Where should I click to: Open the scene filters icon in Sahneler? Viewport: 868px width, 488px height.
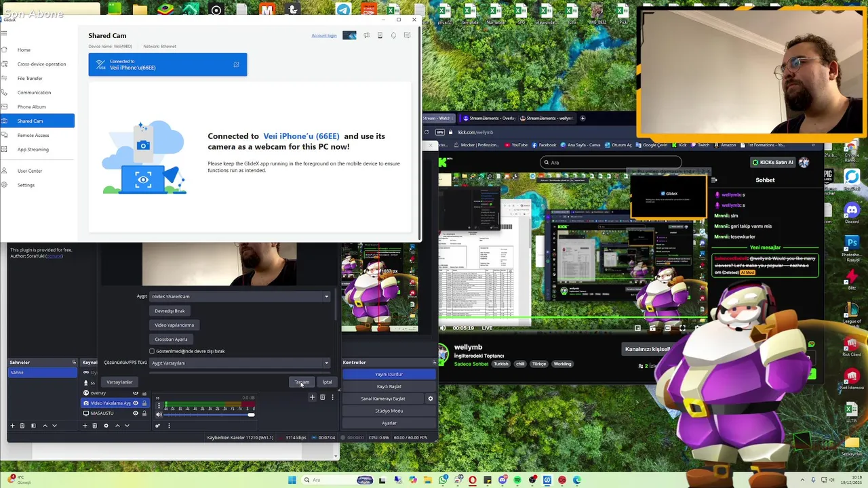pos(33,426)
